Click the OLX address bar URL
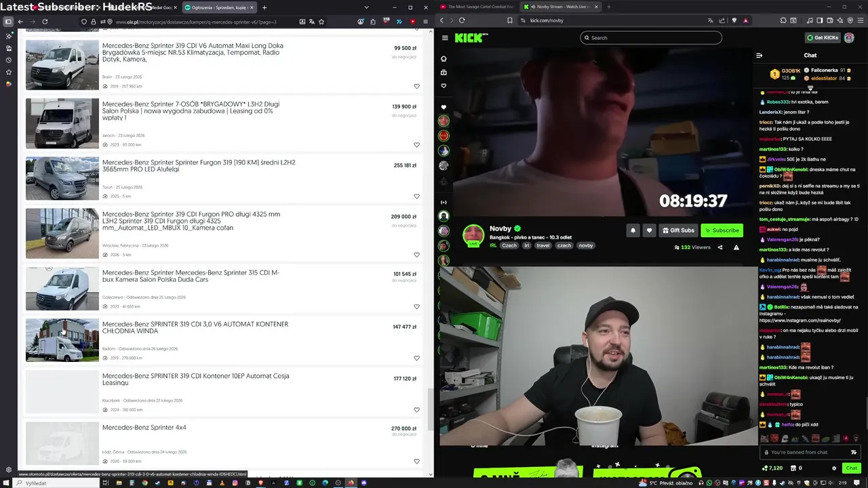Image resolution: width=868 pixels, height=488 pixels. pos(195,21)
